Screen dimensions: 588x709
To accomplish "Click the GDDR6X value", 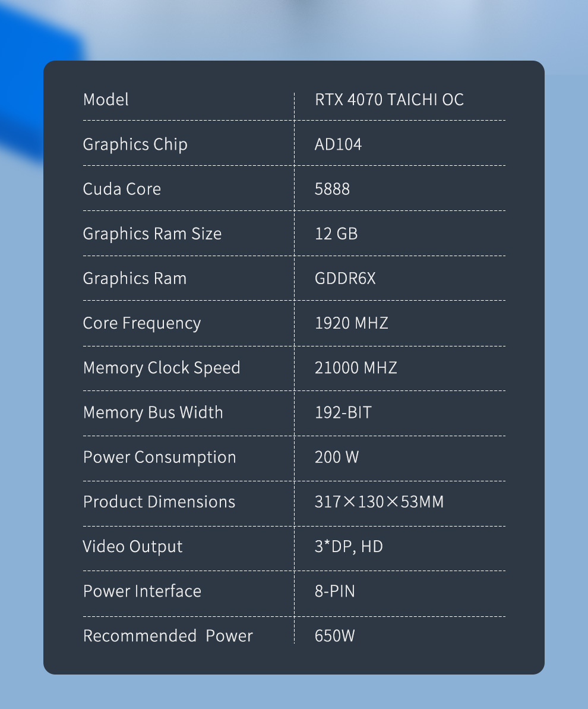I will [345, 279].
